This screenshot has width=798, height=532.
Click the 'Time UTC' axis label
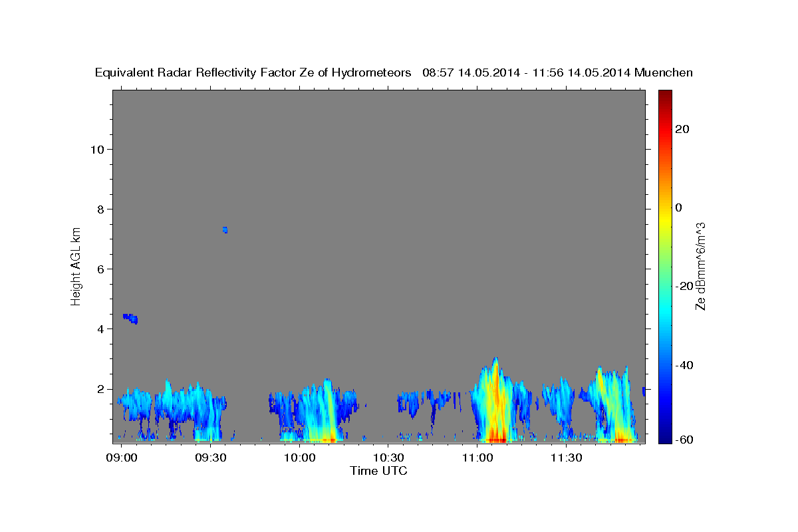(378, 471)
